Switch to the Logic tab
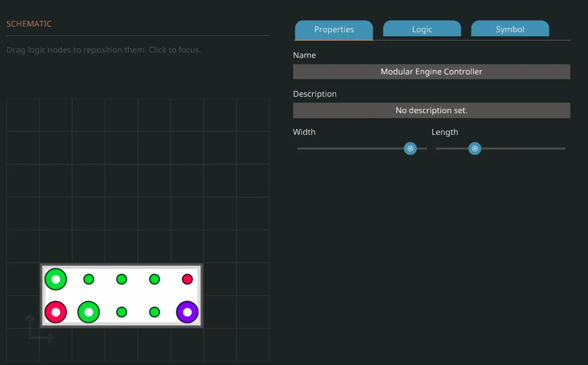This screenshot has height=365, width=588. tap(422, 30)
